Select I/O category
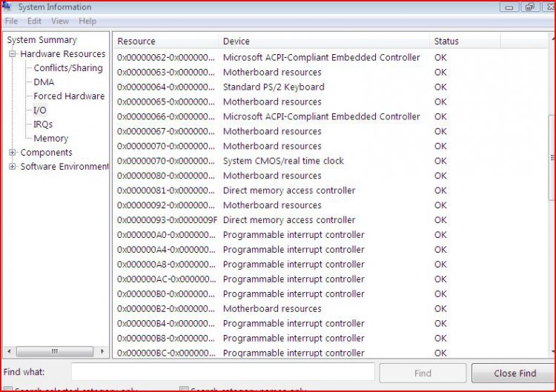The image size is (556, 392). [40, 110]
